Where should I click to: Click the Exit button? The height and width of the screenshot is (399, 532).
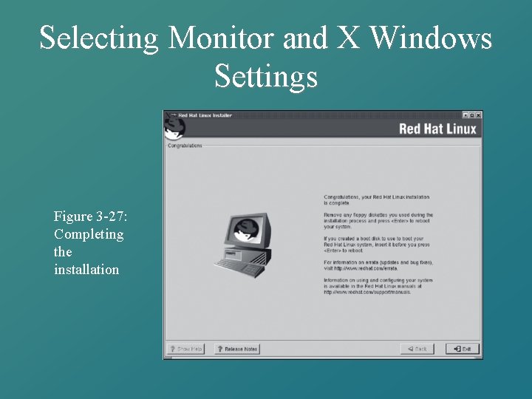pos(462,349)
